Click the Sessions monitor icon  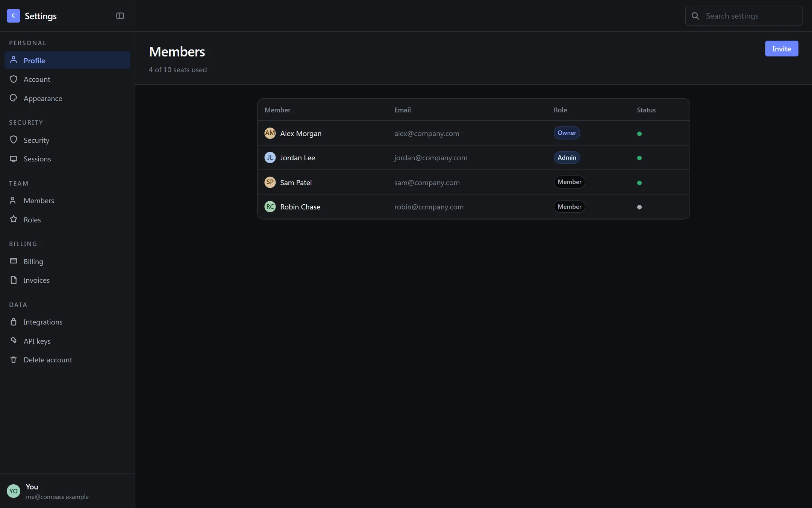pyautogui.click(x=14, y=159)
